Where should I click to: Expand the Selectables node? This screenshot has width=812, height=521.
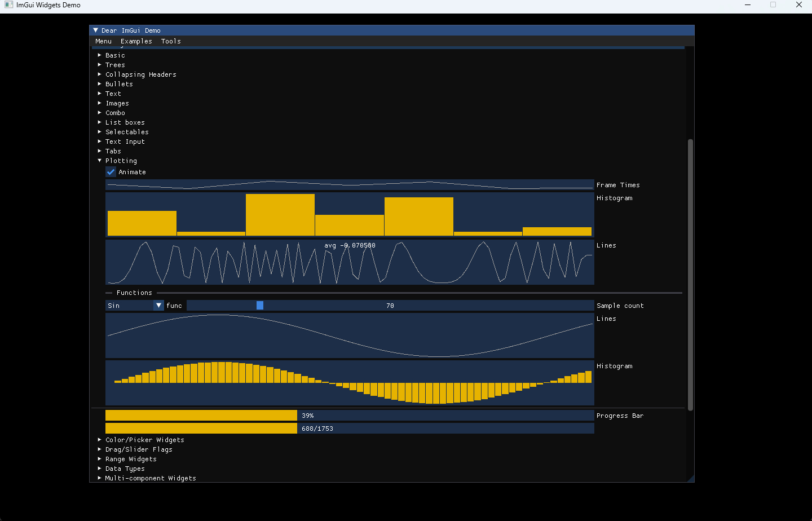pos(100,132)
